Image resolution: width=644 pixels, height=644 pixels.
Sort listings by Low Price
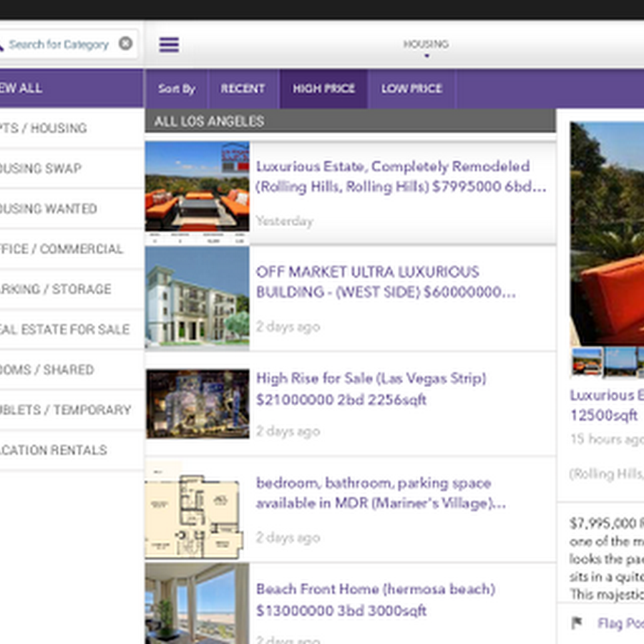411,89
